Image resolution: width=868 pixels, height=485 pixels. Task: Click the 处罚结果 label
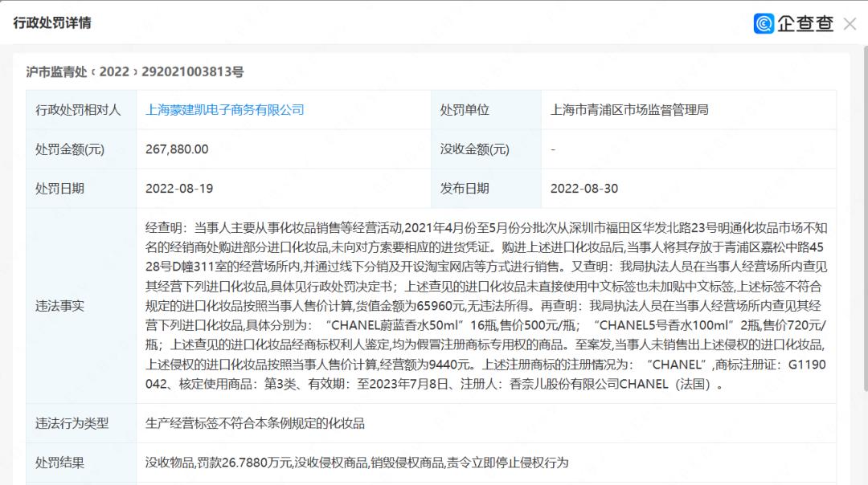point(59,463)
